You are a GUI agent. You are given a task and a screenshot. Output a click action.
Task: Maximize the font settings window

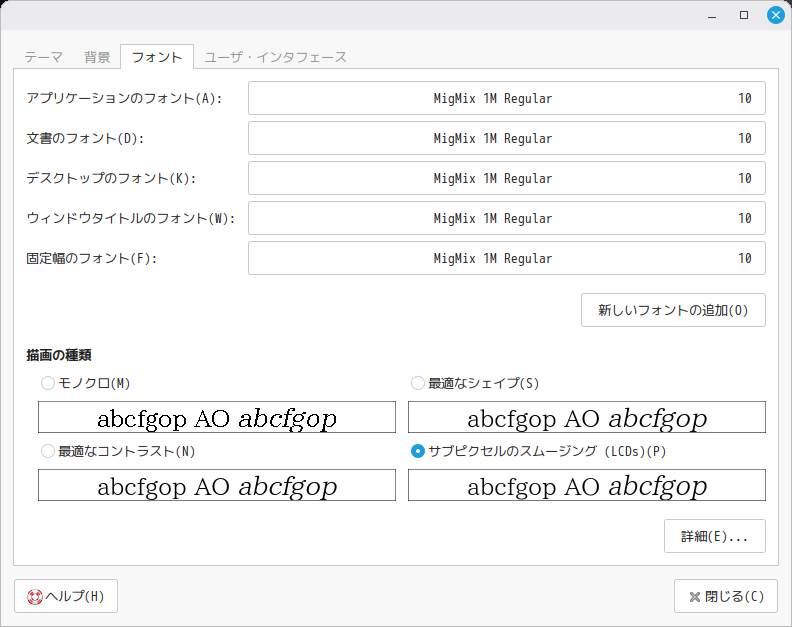[744, 15]
